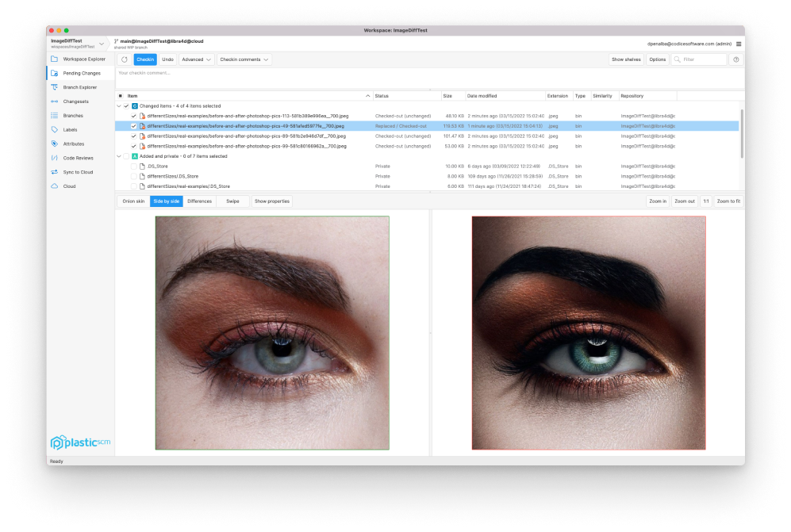Open the hamburger menu beside user email
Image resolution: width=791 pixels, height=532 pixels.
[x=739, y=44]
